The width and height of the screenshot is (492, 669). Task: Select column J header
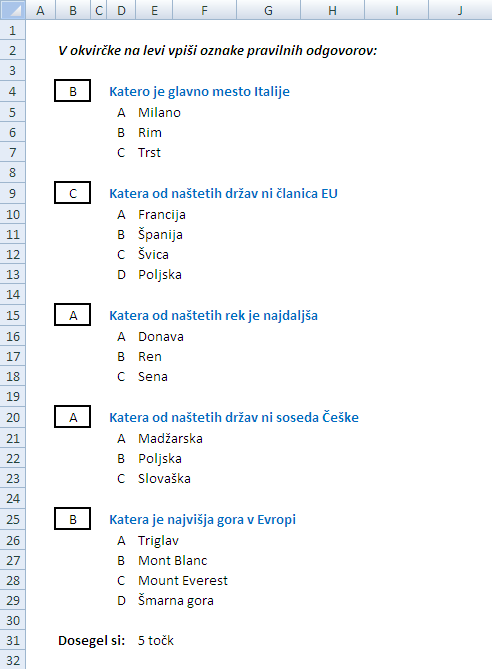pos(460,10)
